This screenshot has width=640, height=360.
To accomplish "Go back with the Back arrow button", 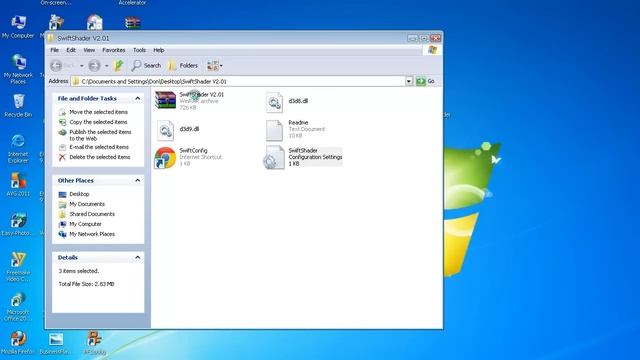I will click(56, 65).
